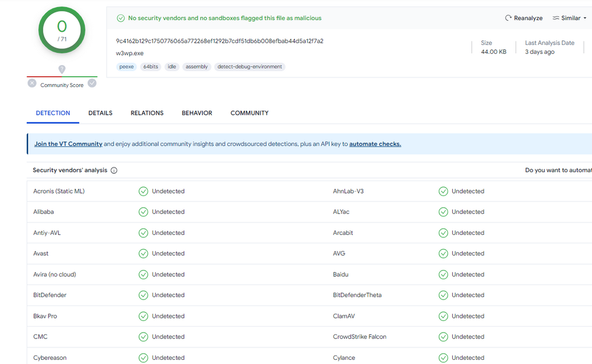
Task: Follow the automate checks link
Action: tap(375, 144)
